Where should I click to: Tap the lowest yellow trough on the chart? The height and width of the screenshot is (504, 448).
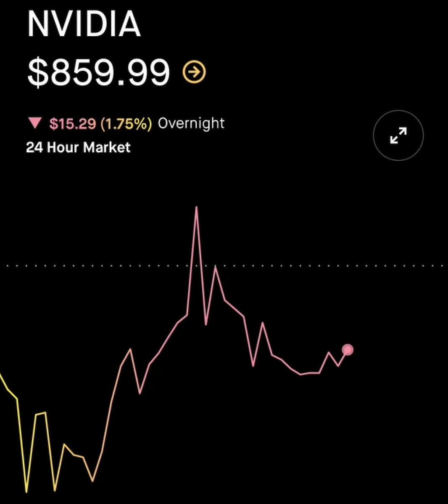[x=26, y=491]
